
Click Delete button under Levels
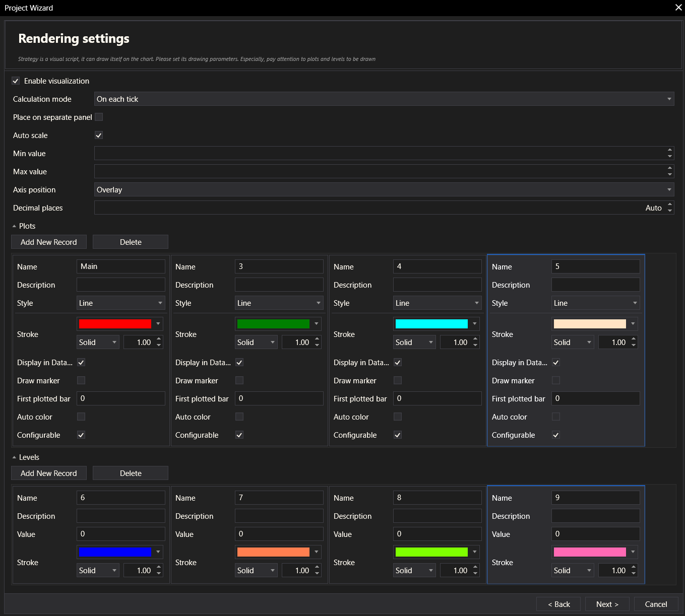(x=131, y=473)
